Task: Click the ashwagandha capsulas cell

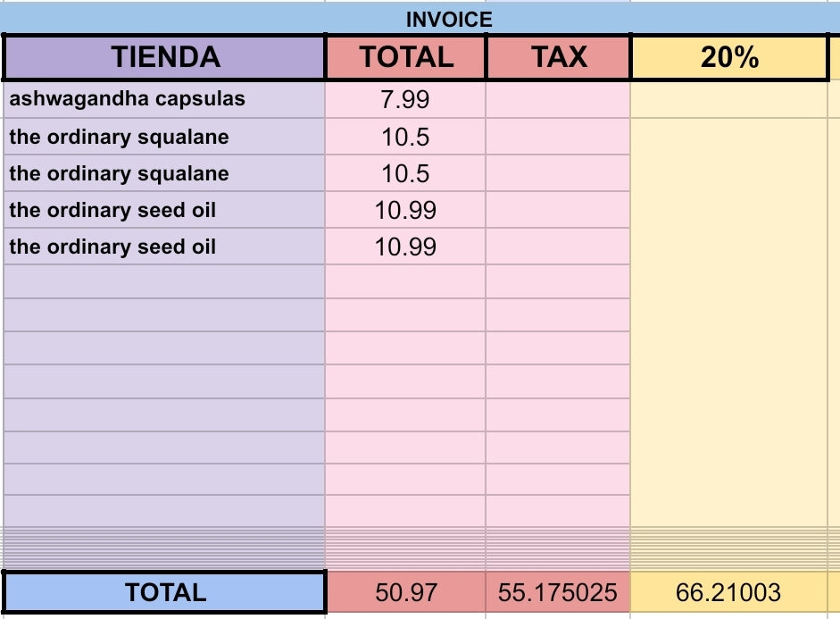Action: click(x=164, y=99)
